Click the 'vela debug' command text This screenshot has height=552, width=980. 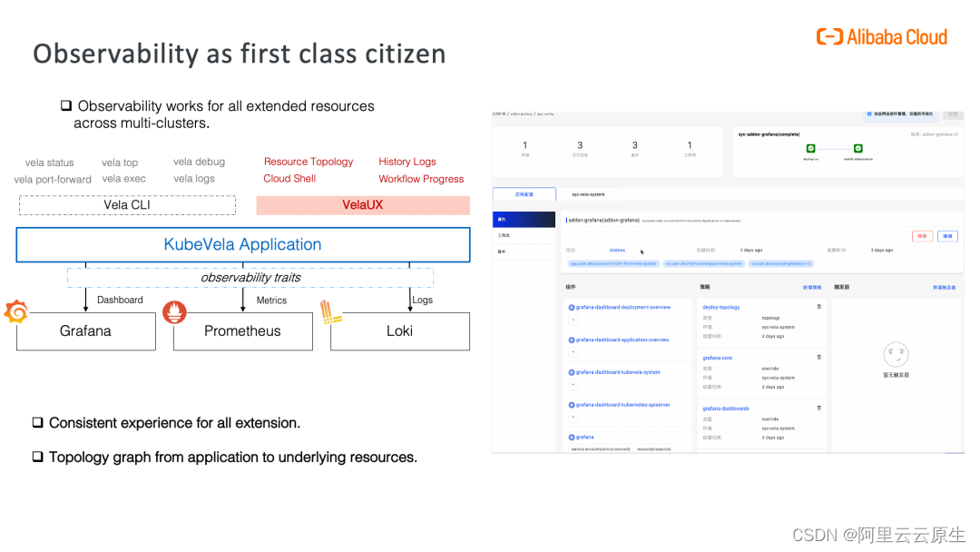(200, 162)
